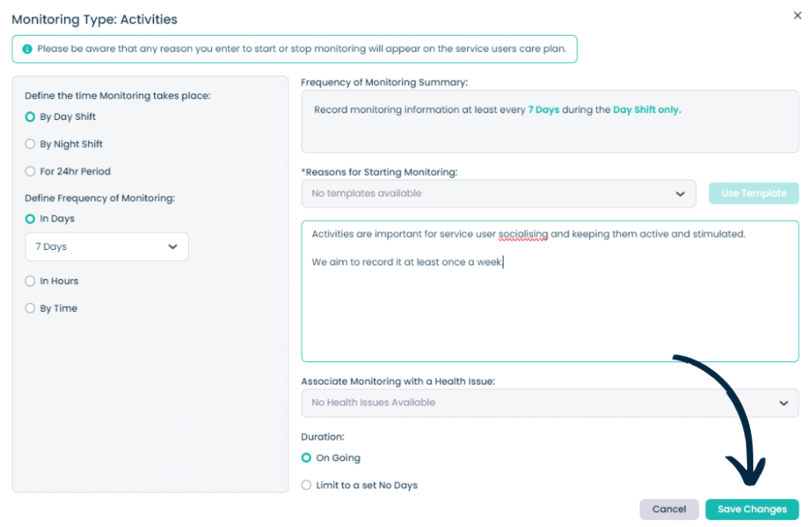The height and width of the screenshot is (527, 812).
Task: Click the Frequency of Monitoring Summary box
Action: coord(550,121)
